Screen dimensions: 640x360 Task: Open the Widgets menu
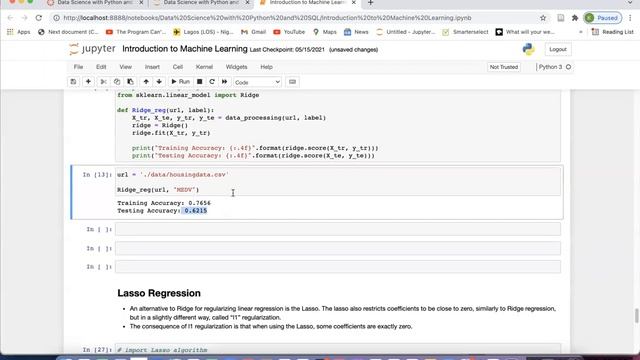point(236,67)
